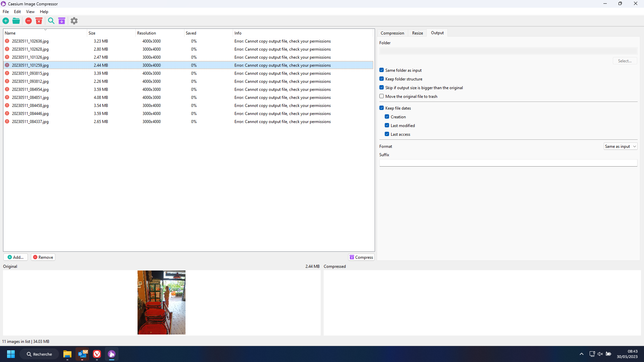Expand the Help menu
This screenshot has height=362, width=644.
(x=44, y=11)
